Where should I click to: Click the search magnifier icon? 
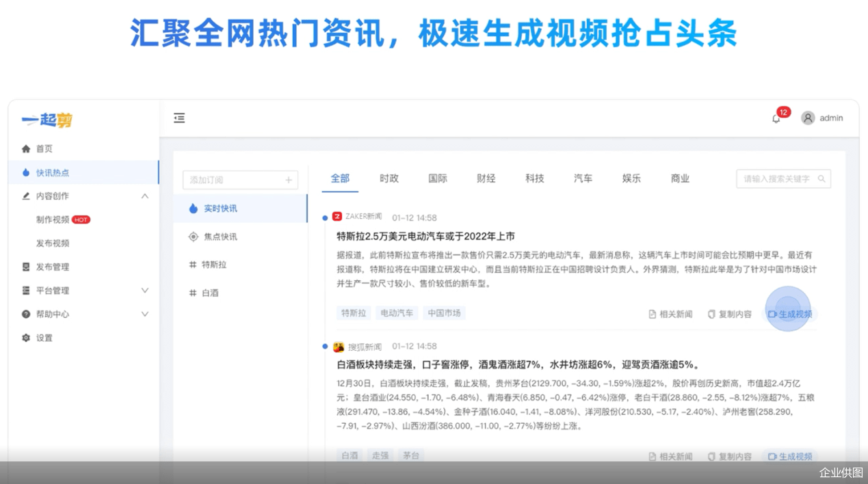[821, 179]
